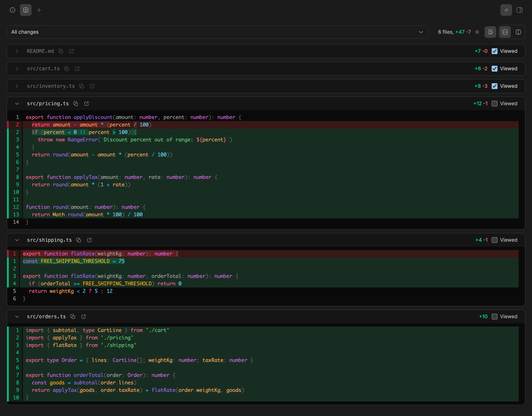Expand the src/inventory.ts file diff
The height and width of the screenshot is (416, 532).
(x=17, y=86)
